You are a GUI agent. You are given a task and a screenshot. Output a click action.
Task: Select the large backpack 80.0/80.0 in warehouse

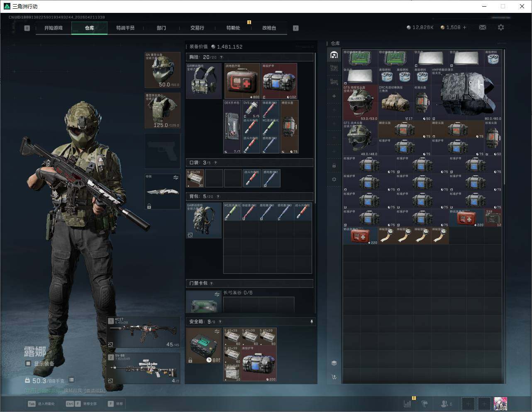click(x=466, y=94)
